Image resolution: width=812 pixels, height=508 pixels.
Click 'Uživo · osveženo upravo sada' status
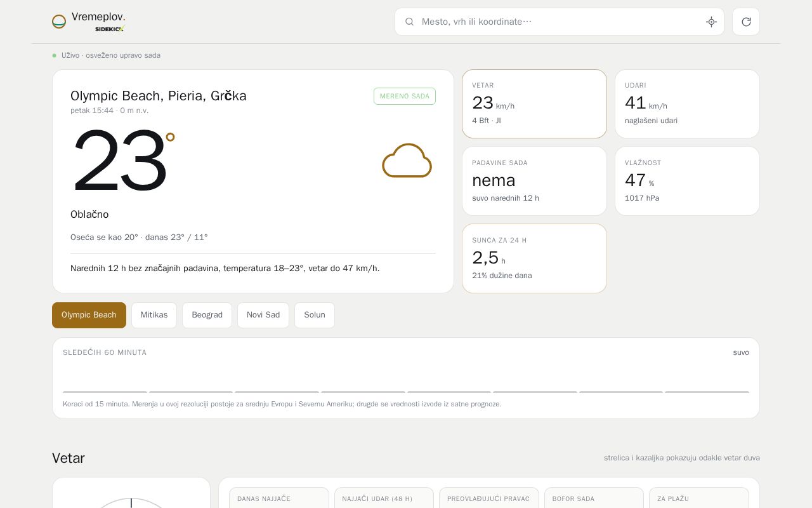coord(111,55)
